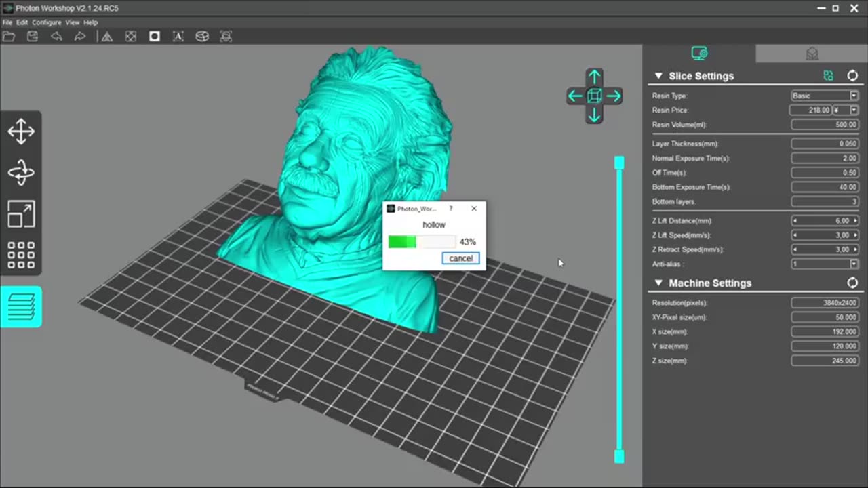Collapse the Slice Settings section
Screen dimensions: 868x488
point(658,76)
